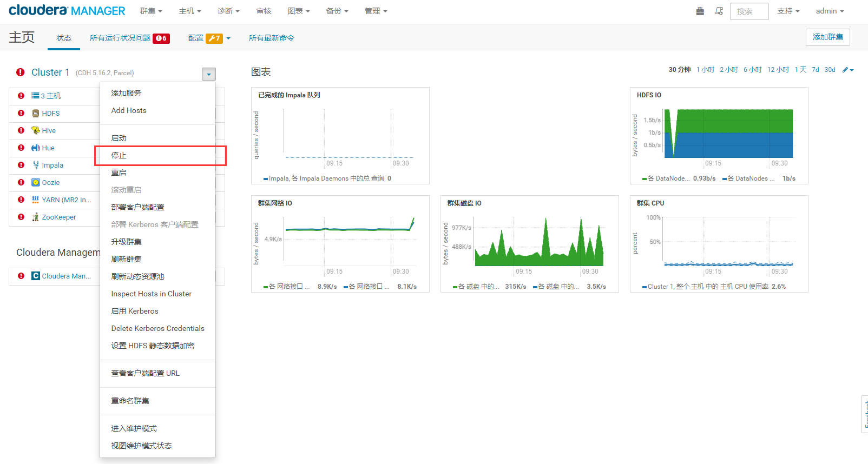The width and height of the screenshot is (868, 464).
Task: Click the top 搜索 search field
Action: pyautogui.click(x=749, y=11)
